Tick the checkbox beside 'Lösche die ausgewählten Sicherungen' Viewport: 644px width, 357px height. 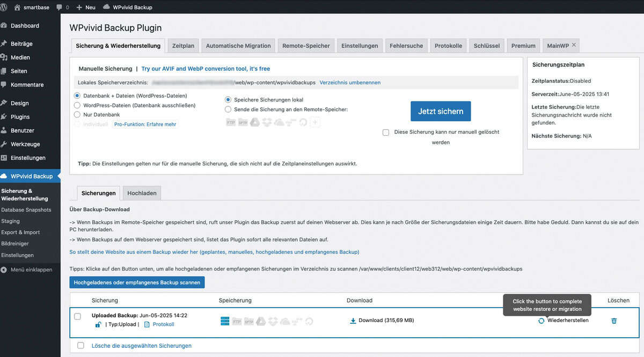(x=81, y=345)
